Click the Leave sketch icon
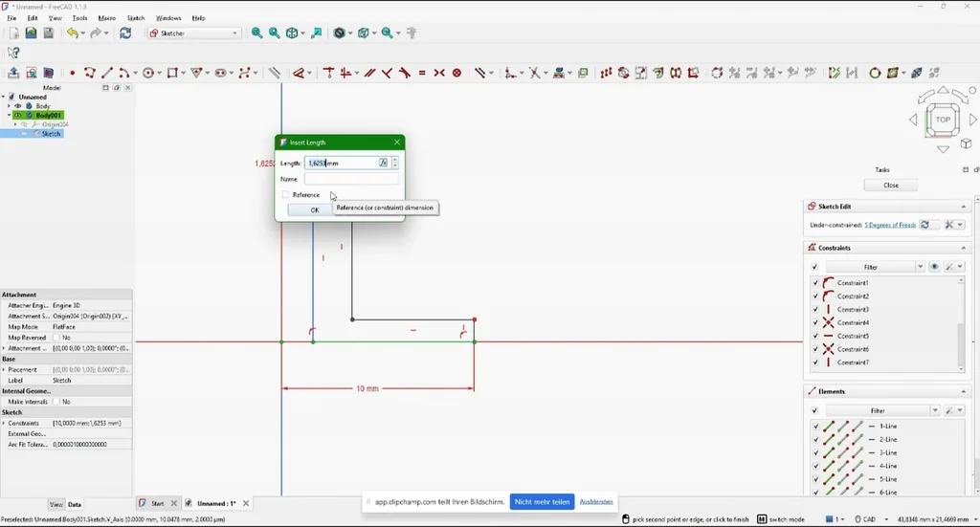This screenshot has width=980, height=527. (x=13, y=73)
